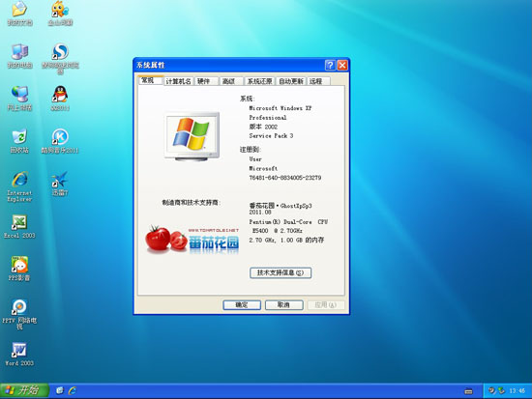This screenshot has height=399, width=532.
Task: Open the My Computer desktop icon
Action: click(x=19, y=56)
